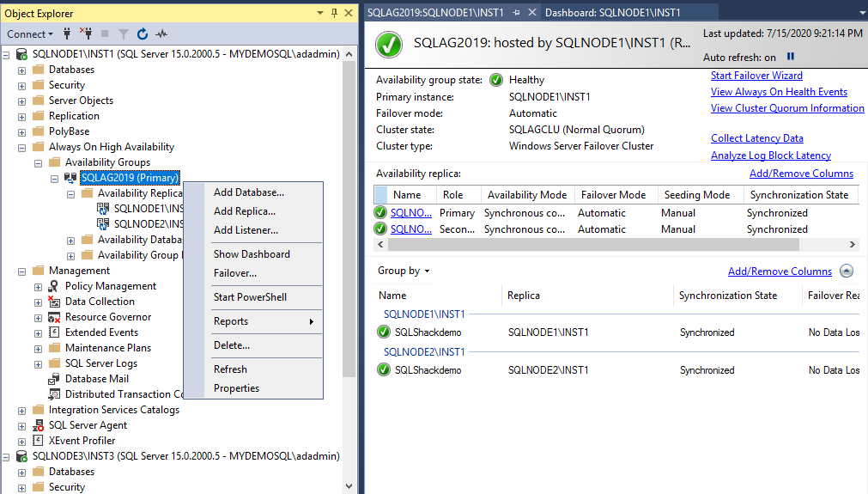
Task: Click the Database Mail icon
Action: click(54, 379)
